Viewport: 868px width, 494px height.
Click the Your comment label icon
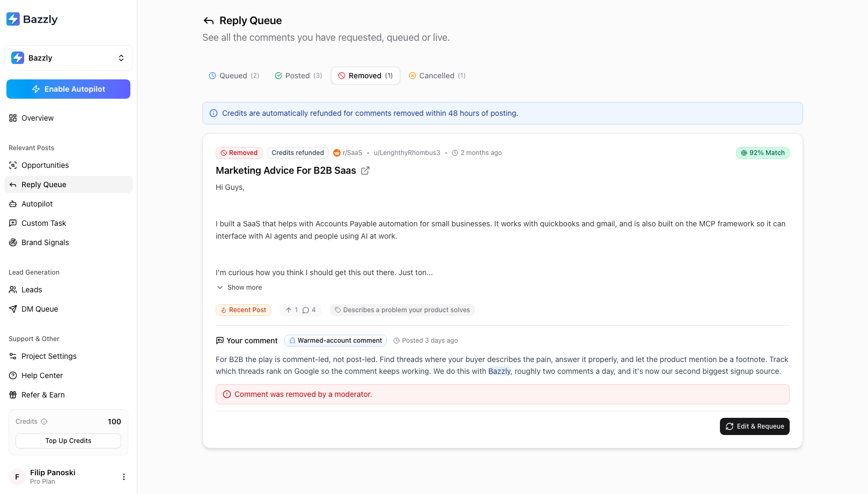(220, 341)
